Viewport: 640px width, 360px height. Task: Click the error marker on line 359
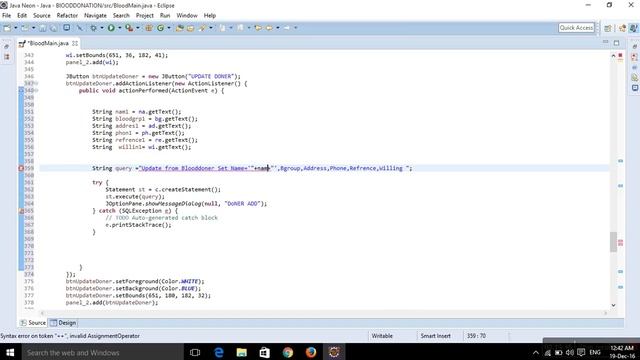21,168
